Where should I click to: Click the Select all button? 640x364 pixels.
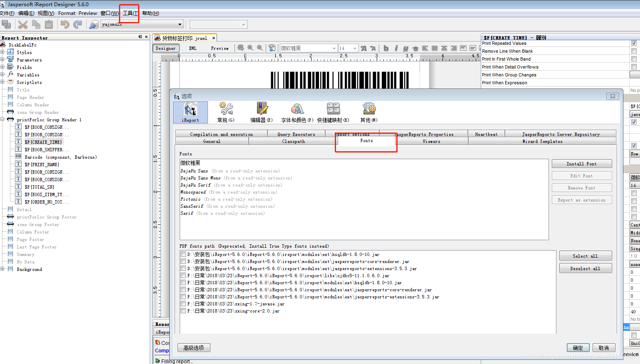[586, 256]
